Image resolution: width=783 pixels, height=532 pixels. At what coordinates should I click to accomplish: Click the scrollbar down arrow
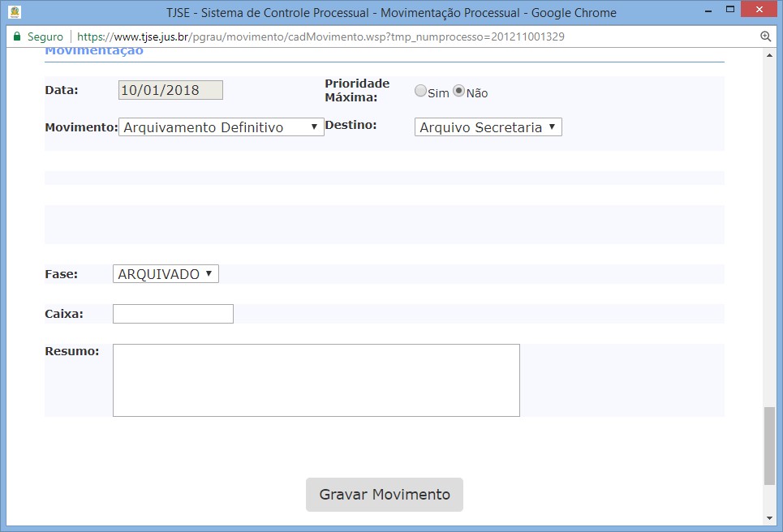(769, 517)
